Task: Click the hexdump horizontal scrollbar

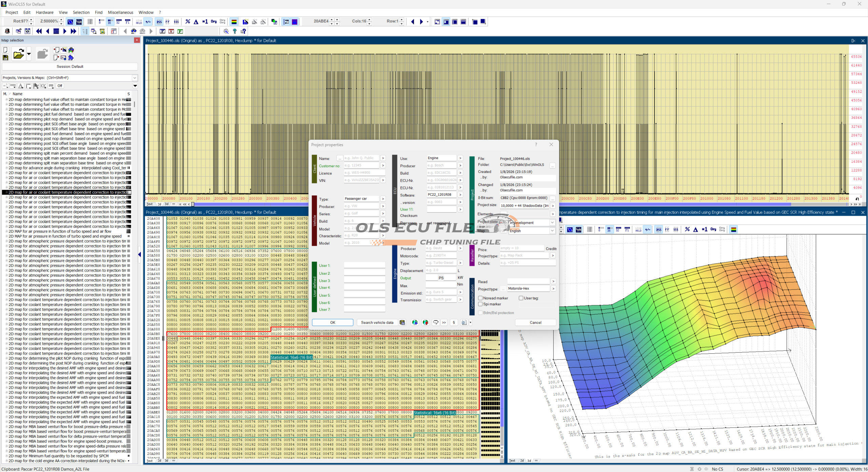Action: click(x=251, y=204)
